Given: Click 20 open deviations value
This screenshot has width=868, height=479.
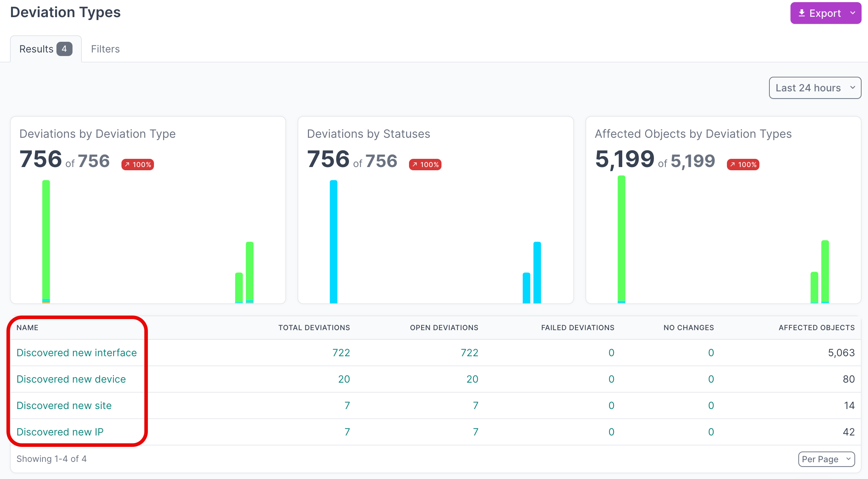Looking at the screenshot, I should [472, 379].
